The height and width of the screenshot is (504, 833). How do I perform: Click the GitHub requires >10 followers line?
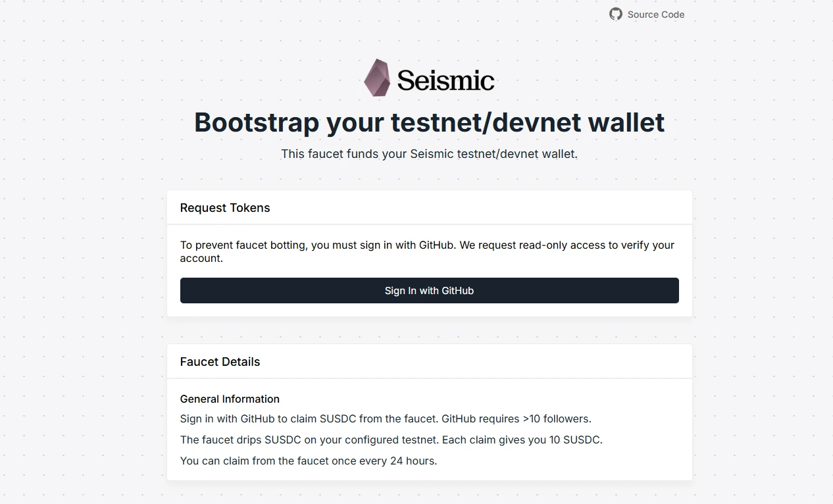386,418
